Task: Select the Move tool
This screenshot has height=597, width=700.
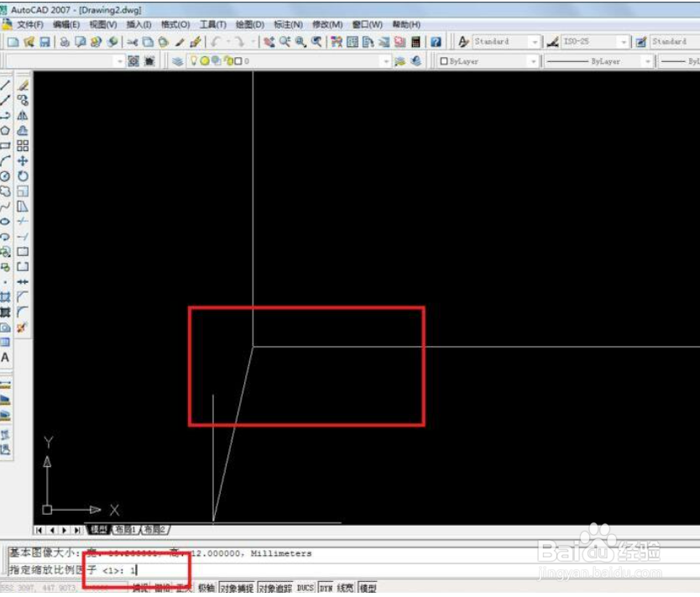Action: pyautogui.click(x=23, y=160)
